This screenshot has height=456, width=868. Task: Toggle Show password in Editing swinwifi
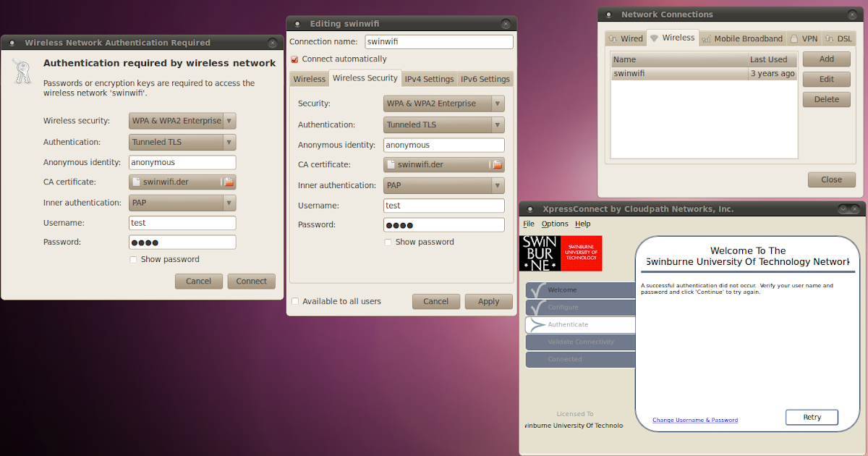388,242
